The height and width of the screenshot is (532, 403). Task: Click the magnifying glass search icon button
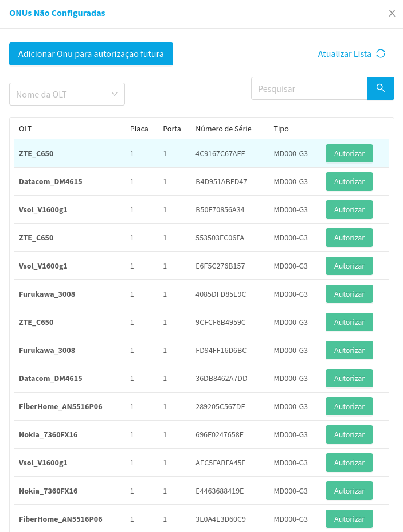[x=380, y=88]
